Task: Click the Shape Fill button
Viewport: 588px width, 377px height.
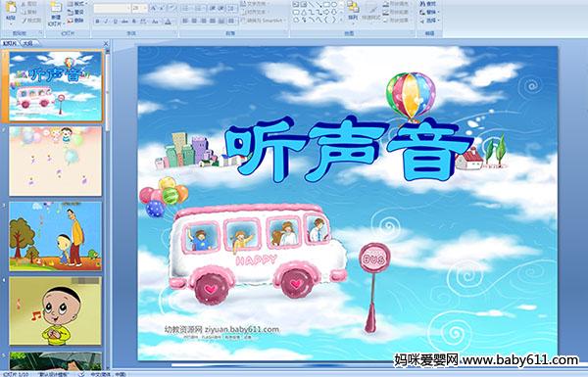Action: coord(397,4)
